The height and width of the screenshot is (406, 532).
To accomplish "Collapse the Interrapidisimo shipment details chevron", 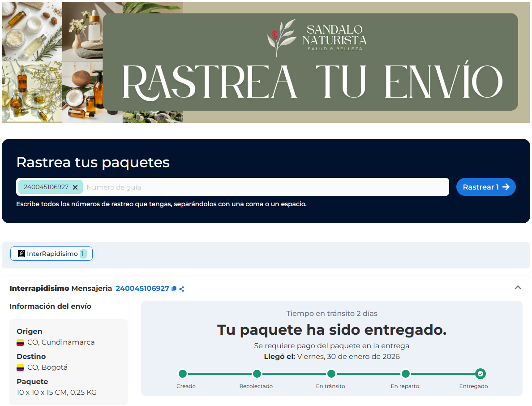I will pos(518,288).
